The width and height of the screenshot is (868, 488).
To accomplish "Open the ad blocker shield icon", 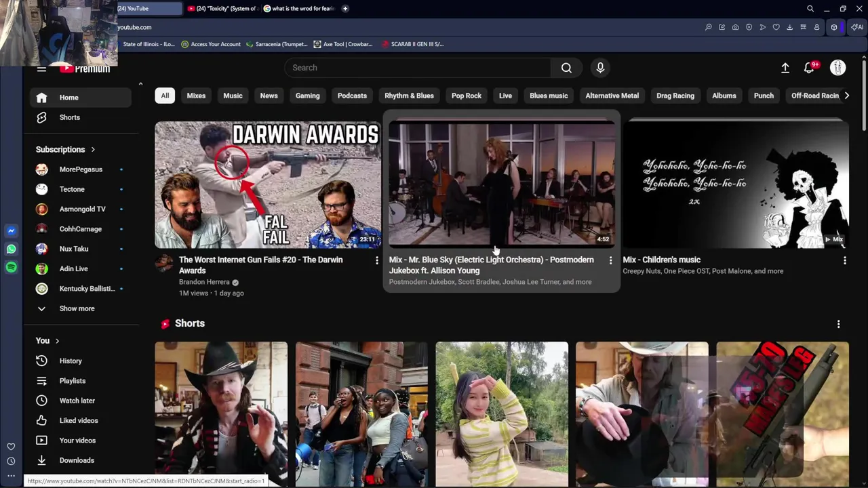I will (749, 27).
